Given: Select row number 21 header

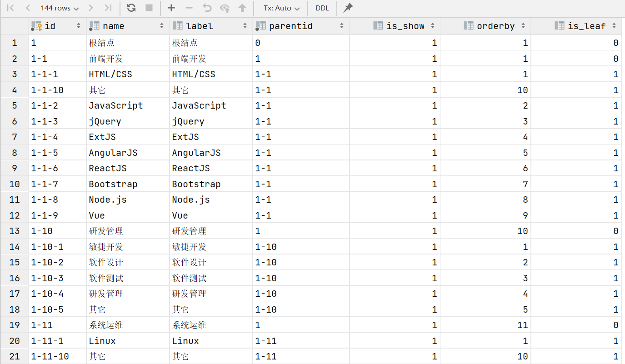Looking at the screenshot, I should (x=15, y=356).
